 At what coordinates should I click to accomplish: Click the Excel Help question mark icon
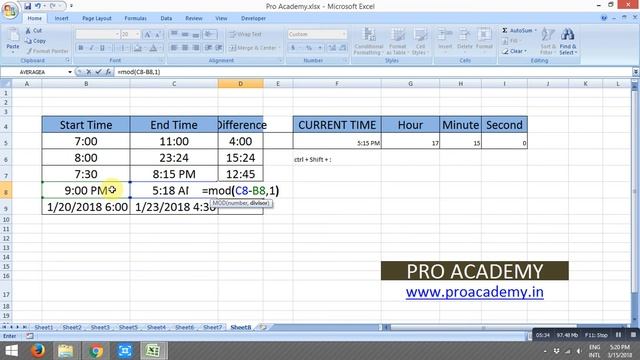pos(604,18)
